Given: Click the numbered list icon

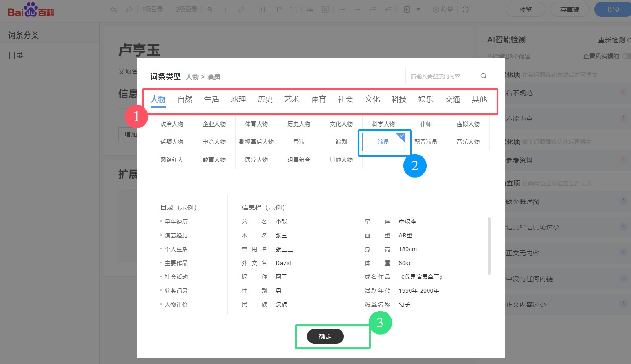Looking at the screenshot, I should click(342, 10).
